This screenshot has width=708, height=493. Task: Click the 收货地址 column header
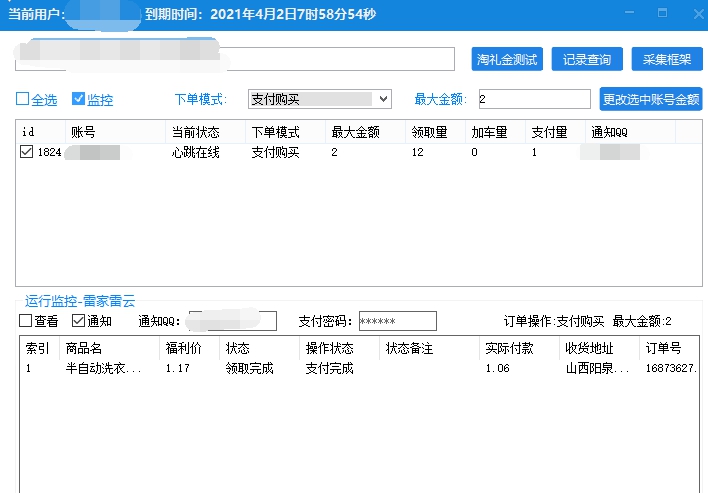click(600, 348)
